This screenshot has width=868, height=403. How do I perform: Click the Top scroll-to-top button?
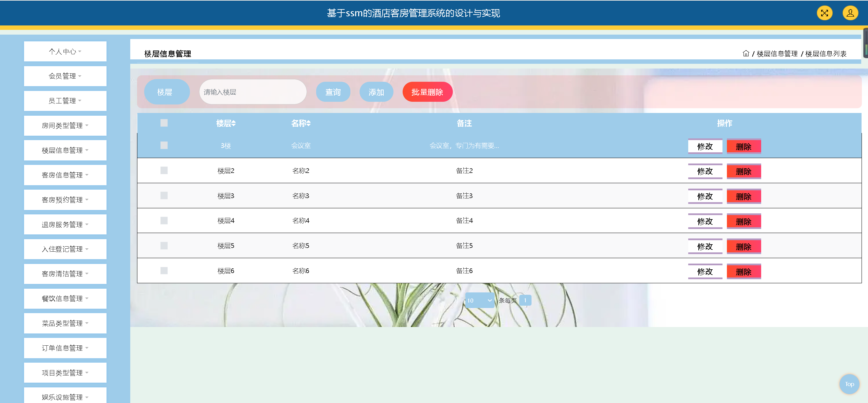(x=849, y=384)
